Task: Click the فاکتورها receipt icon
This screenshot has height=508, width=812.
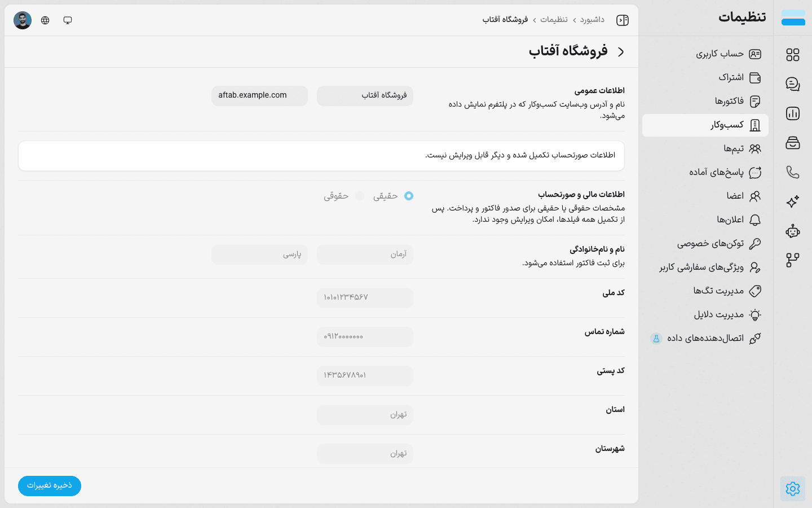Action: click(755, 101)
